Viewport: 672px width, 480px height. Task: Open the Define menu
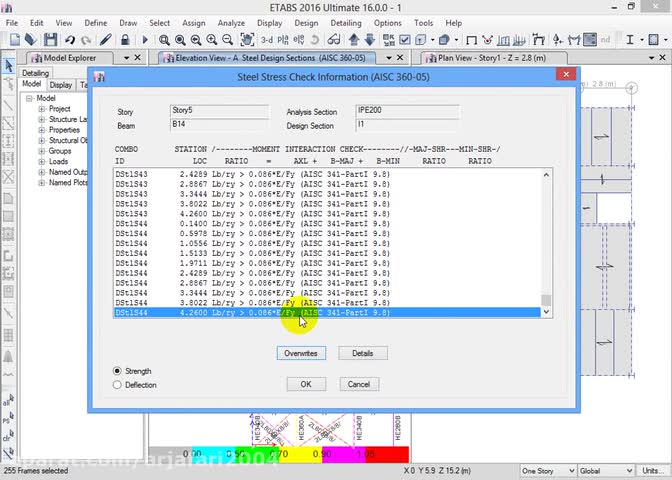point(96,23)
